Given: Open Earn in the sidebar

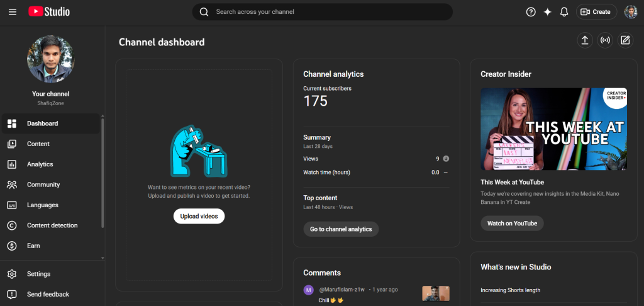Looking at the screenshot, I should pyautogui.click(x=51, y=246).
